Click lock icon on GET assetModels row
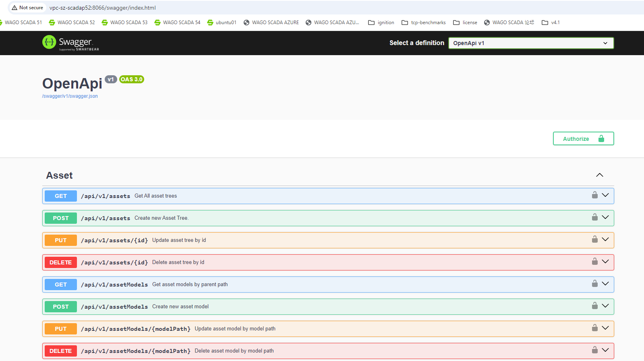 (x=594, y=284)
